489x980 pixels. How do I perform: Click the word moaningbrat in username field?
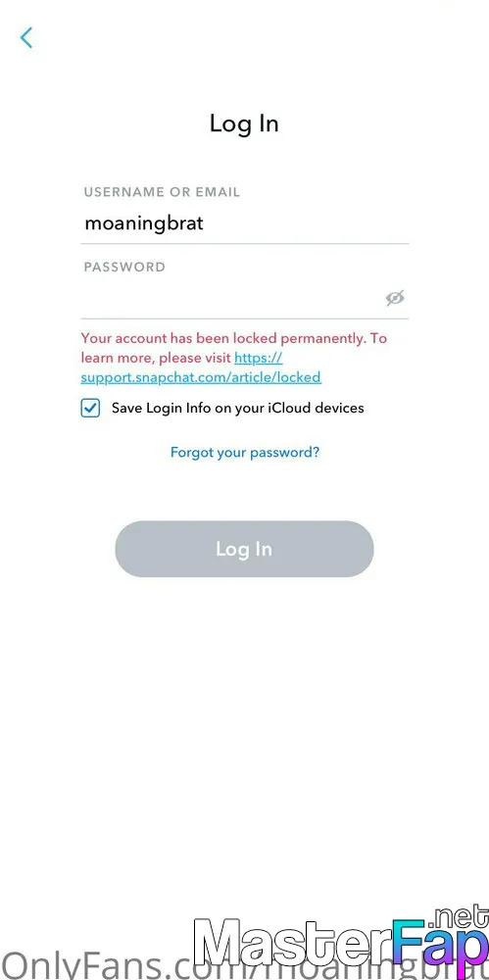point(144,223)
